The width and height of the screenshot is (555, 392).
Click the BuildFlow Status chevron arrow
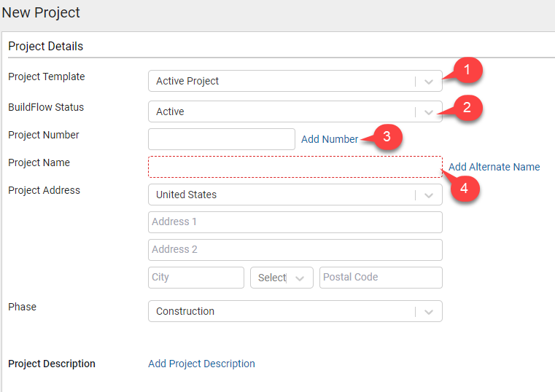tap(429, 112)
